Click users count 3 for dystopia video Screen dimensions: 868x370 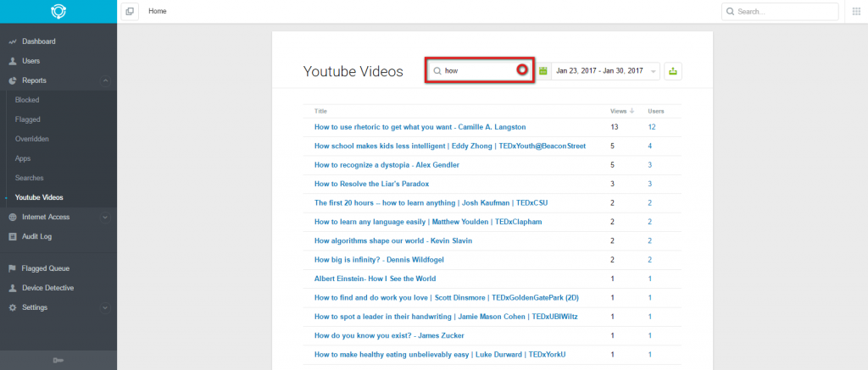650,165
